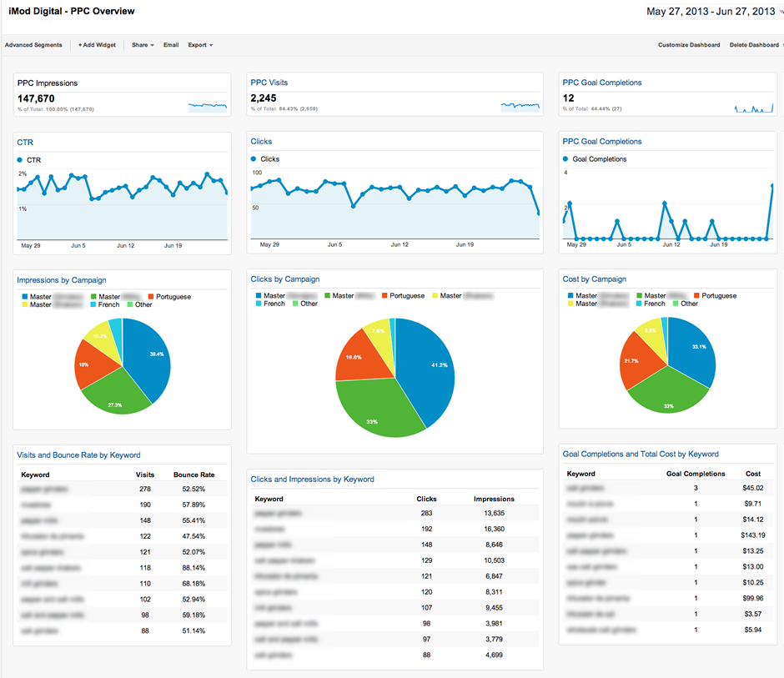
Task: Open the May 27 - Jun 27 date range picker
Action: coord(711,12)
